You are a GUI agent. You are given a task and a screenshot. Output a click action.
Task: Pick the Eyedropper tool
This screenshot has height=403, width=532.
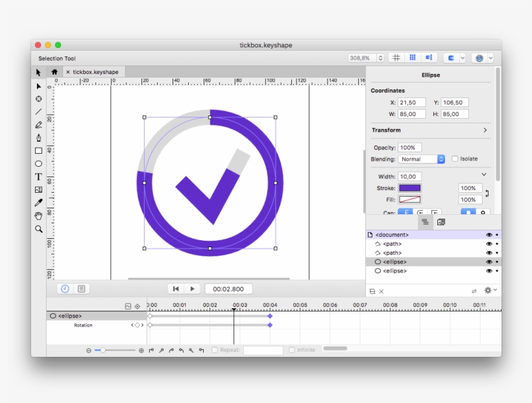point(39,202)
